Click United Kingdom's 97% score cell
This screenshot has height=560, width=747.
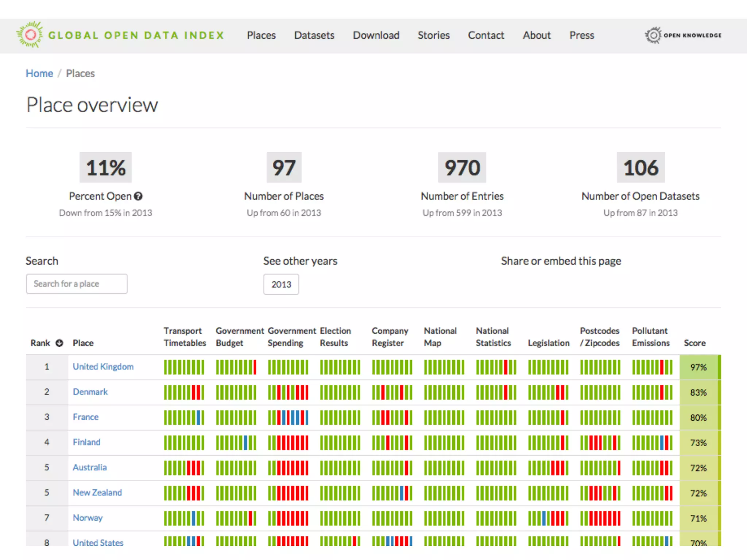pos(698,367)
